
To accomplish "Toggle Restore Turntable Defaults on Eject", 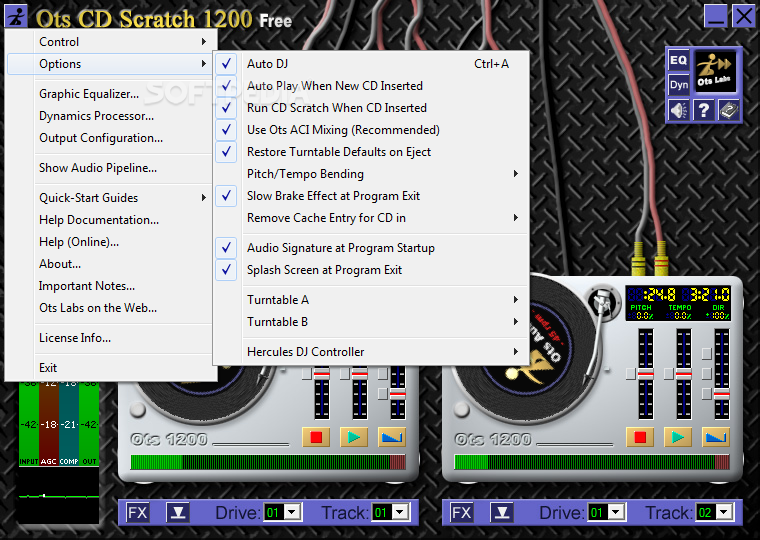I will (x=371, y=152).
